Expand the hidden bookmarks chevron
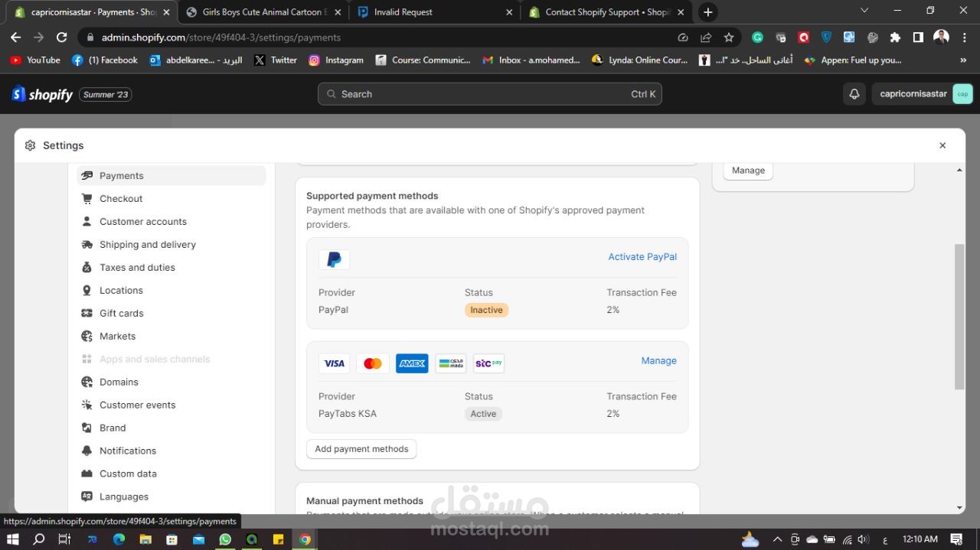 click(x=963, y=60)
